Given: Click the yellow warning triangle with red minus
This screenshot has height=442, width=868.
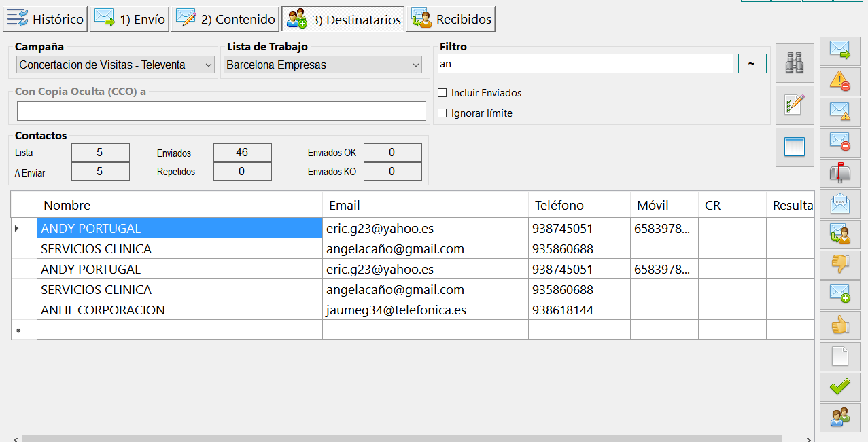Looking at the screenshot, I should click(x=841, y=82).
